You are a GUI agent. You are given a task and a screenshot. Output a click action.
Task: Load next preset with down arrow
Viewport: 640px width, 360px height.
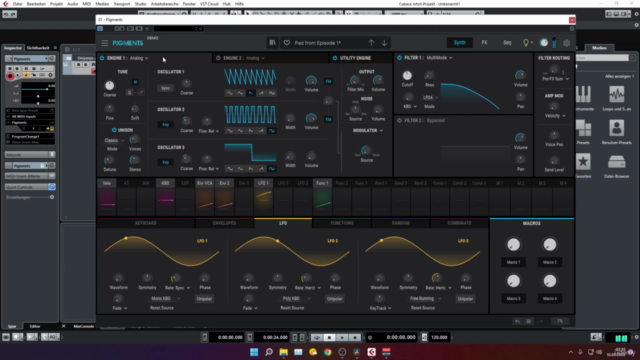[384, 42]
